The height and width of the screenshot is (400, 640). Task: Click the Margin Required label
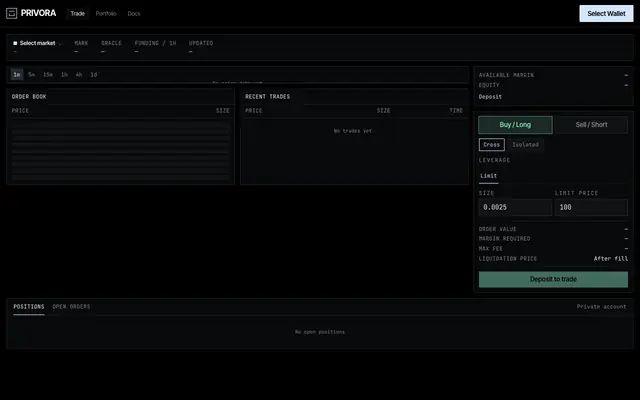(x=504, y=238)
